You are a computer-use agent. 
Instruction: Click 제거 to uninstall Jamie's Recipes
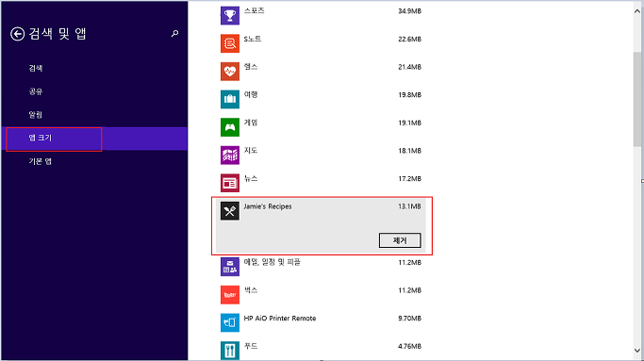point(400,240)
